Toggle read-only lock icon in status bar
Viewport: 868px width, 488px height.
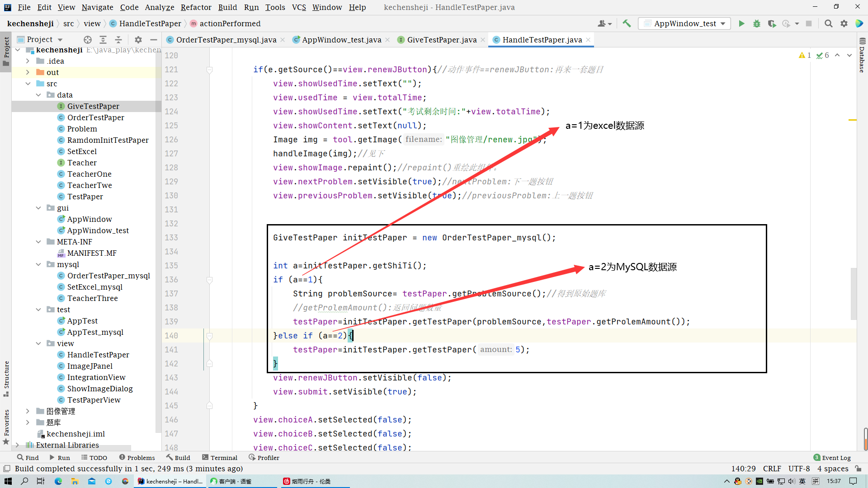point(858,469)
